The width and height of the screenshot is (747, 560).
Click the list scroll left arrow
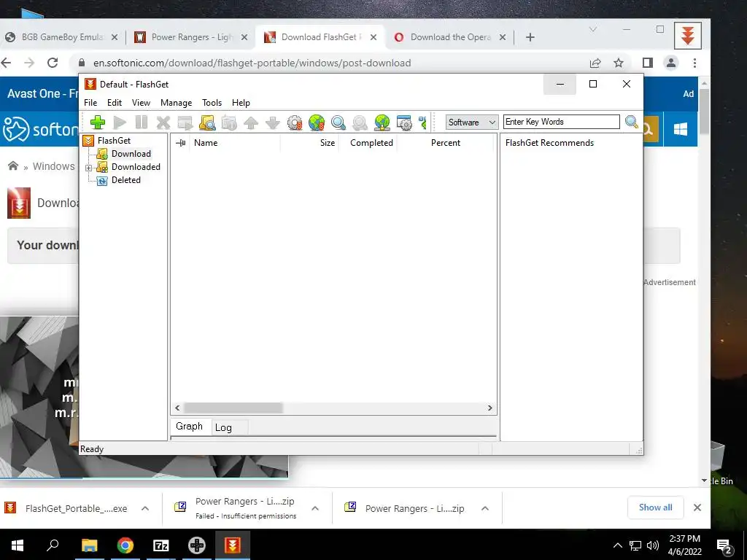pyautogui.click(x=177, y=408)
